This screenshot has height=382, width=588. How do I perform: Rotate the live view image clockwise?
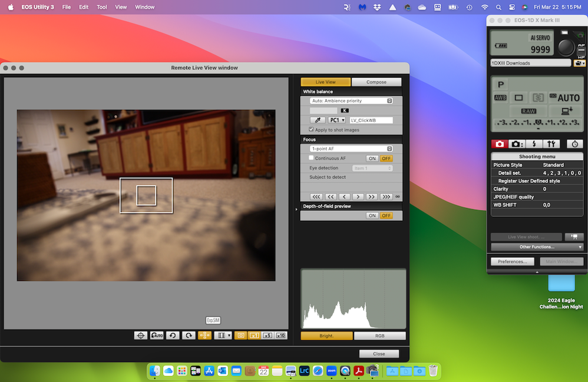pos(187,335)
